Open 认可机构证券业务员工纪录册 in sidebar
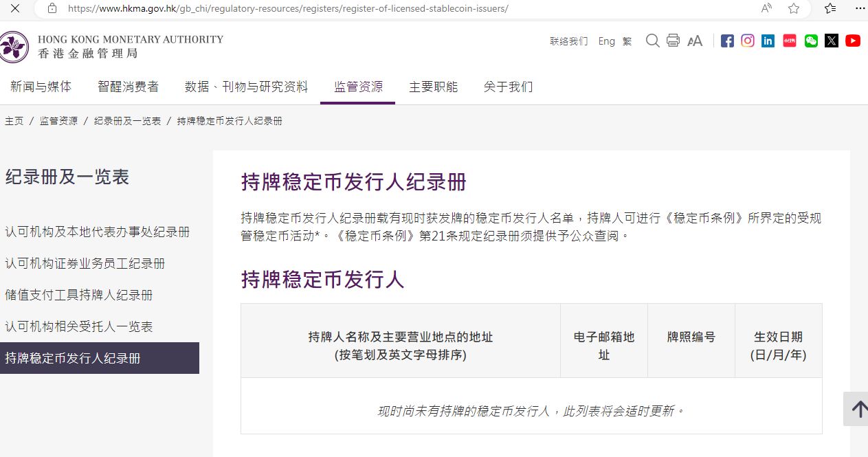Image resolution: width=868 pixels, height=457 pixels. [85, 263]
